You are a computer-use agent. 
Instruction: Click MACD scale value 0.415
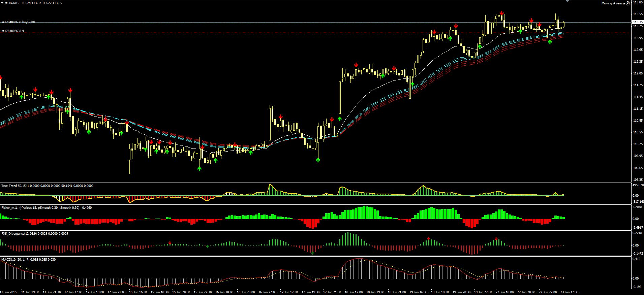[x=636, y=259]
